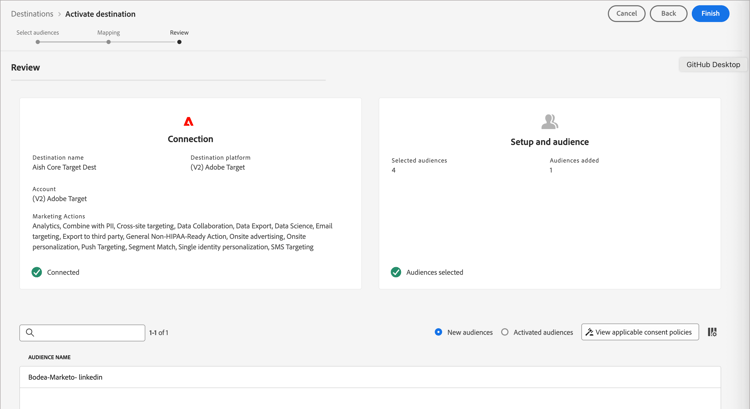Click the Finish button

pyautogui.click(x=710, y=13)
